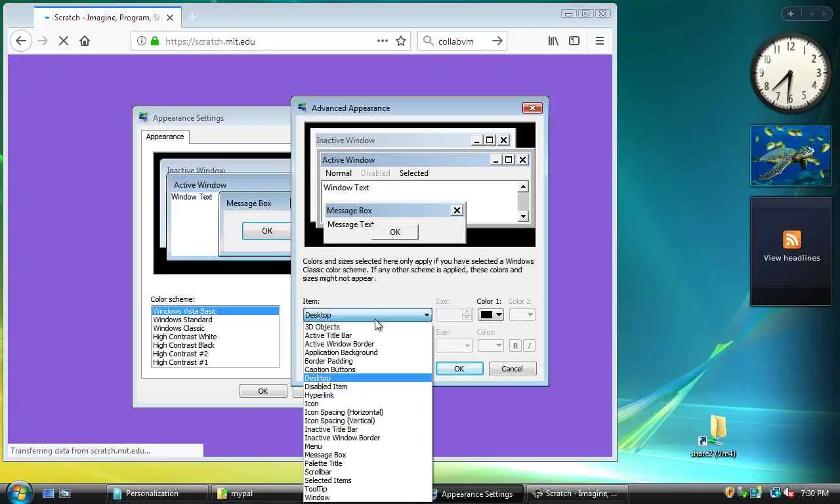Toggle the Firefox sidebars icon

(574, 41)
